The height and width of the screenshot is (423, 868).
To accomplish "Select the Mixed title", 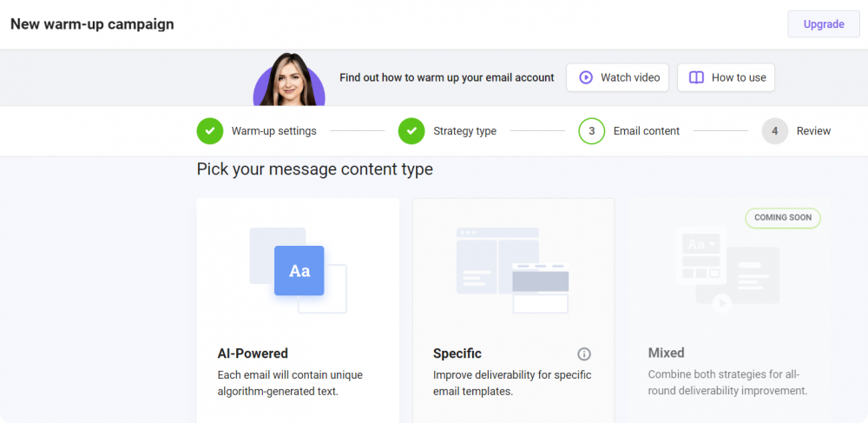I will tap(667, 353).
